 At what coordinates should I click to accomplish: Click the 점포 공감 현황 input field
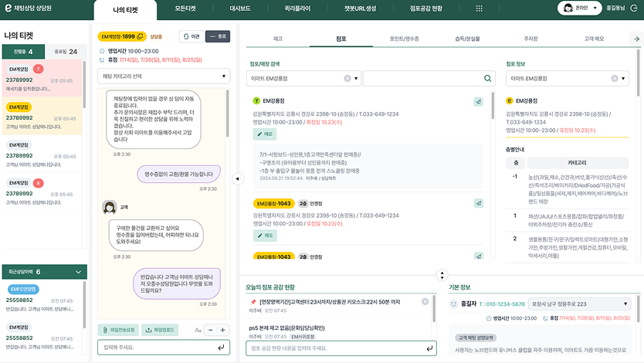pyautogui.click(x=340, y=348)
